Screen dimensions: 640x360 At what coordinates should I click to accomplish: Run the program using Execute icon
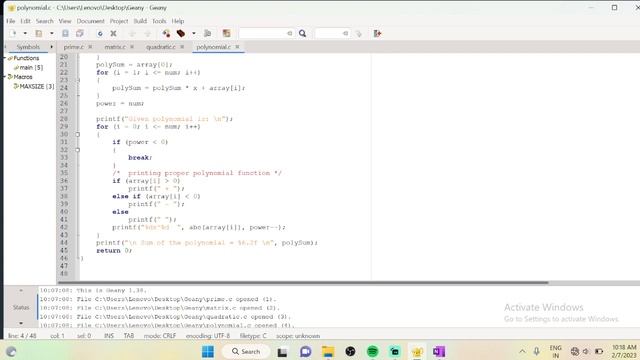pos(208,33)
